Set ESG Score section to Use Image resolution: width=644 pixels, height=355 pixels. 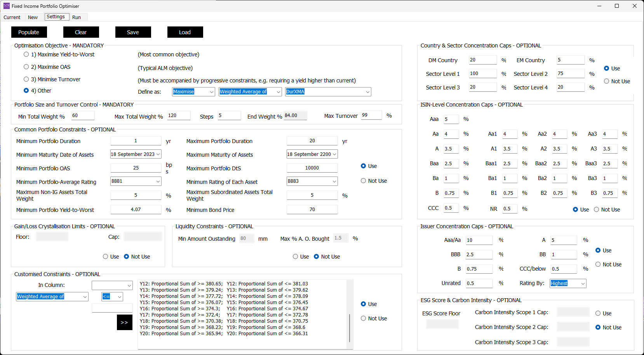pos(598,313)
